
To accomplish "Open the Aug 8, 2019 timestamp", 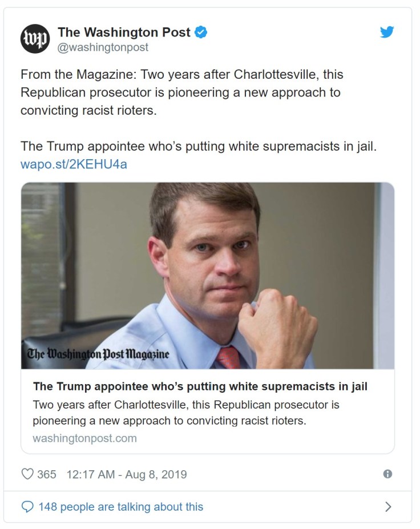I will click(127, 474).
